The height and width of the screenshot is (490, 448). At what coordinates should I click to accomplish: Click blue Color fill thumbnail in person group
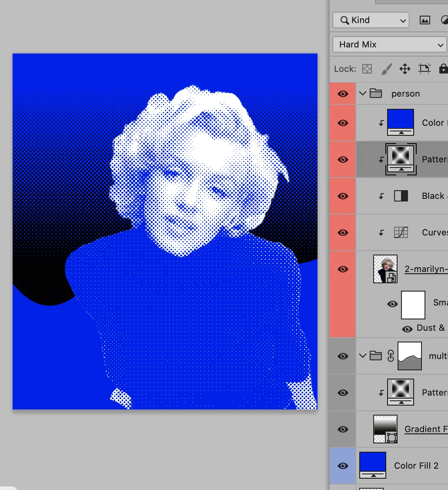pyautogui.click(x=401, y=122)
